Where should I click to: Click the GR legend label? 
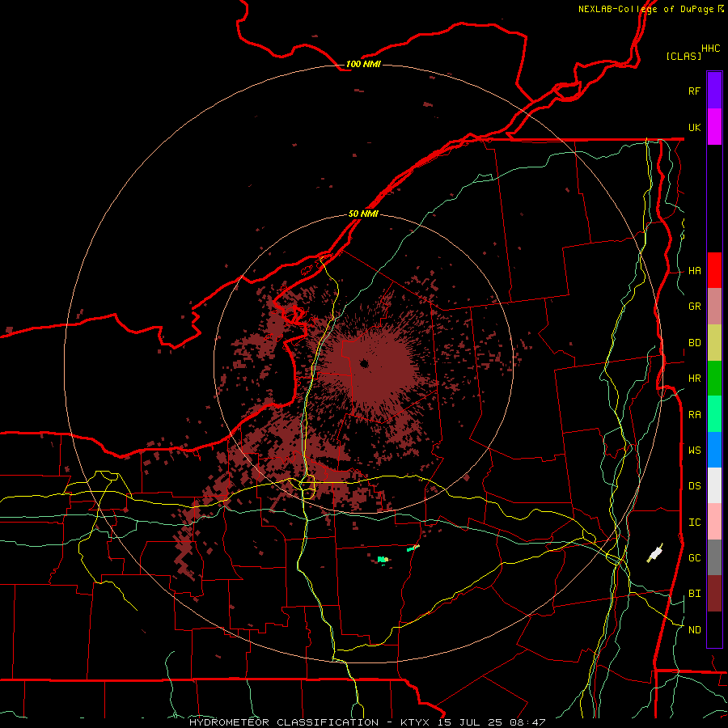(x=694, y=307)
